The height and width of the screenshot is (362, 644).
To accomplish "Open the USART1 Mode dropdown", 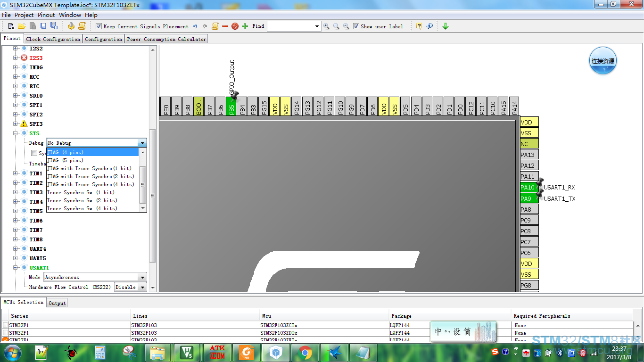I will click(x=142, y=278).
